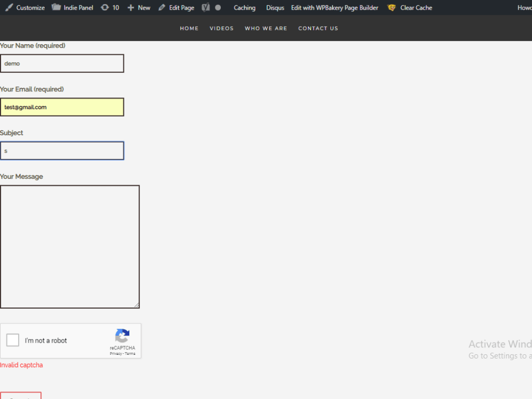Click the Clear Cache cheetah icon
532x399 pixels.
point(392,7)
